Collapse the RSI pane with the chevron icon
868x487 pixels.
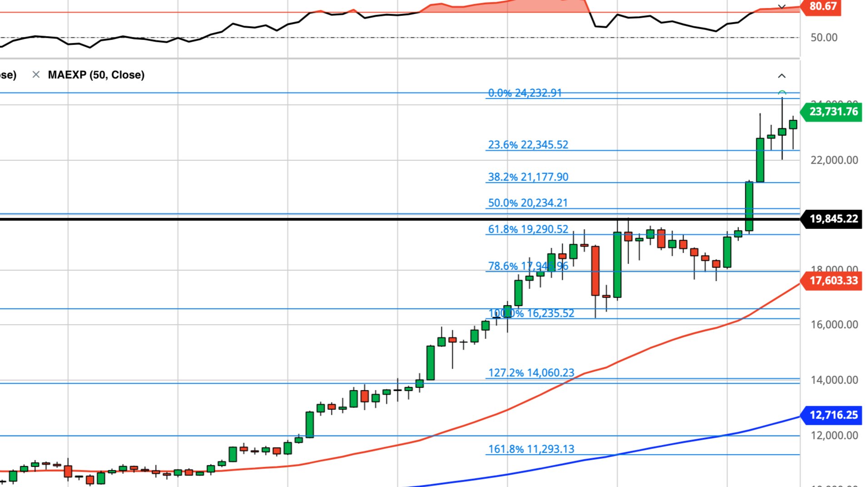click(781, 7)
